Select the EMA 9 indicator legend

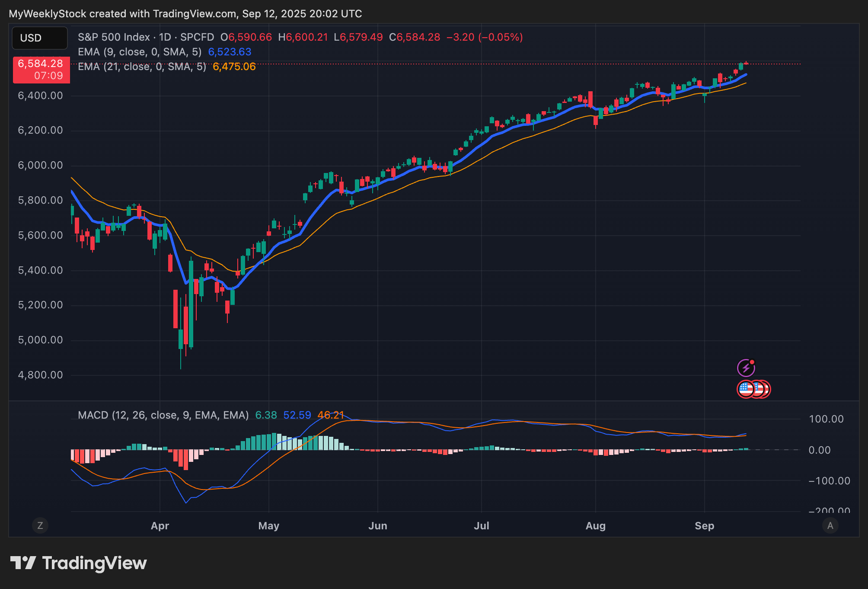[139, 52]
